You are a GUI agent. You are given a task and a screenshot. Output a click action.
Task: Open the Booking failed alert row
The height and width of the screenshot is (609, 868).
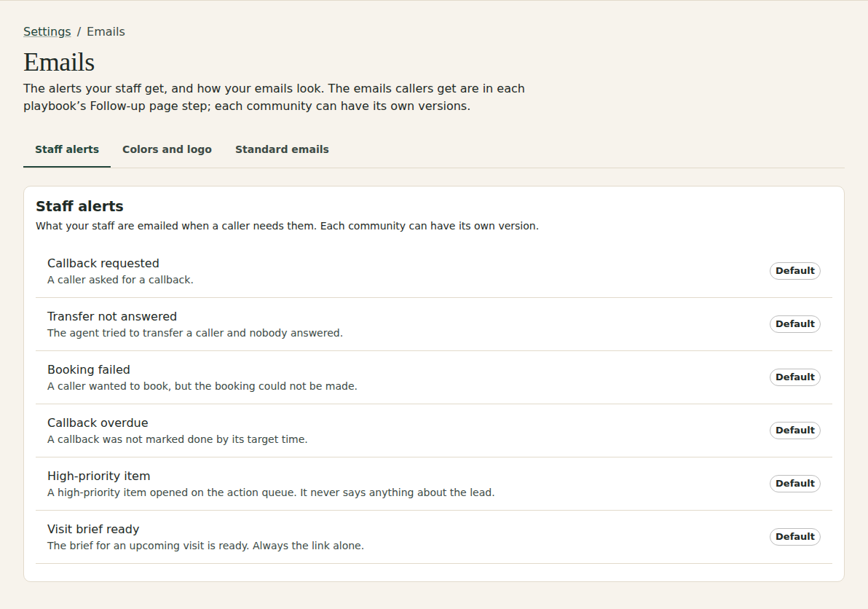(x=433, y=377)
